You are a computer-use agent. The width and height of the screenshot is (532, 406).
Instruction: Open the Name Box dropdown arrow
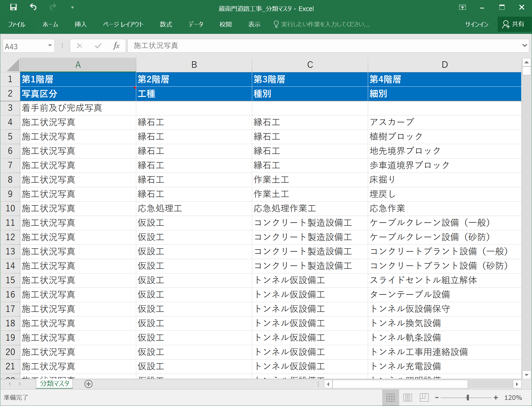click(50, 46)
